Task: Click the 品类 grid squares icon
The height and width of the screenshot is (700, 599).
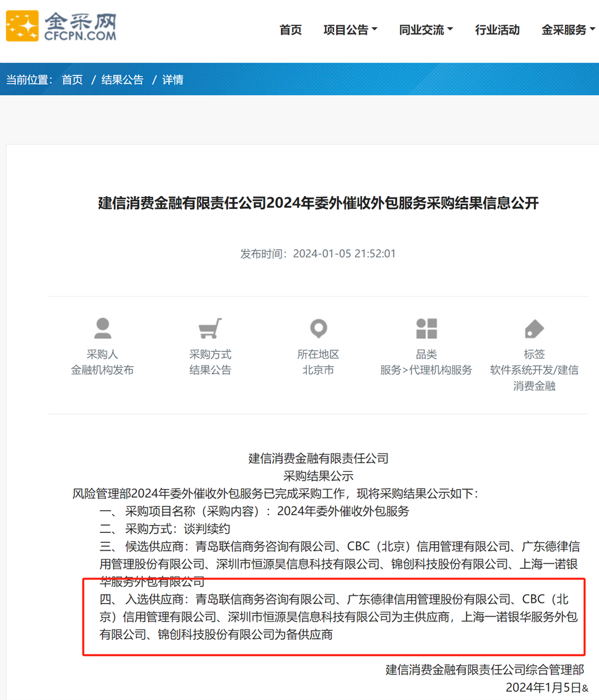Action: [x=426, y=328]
